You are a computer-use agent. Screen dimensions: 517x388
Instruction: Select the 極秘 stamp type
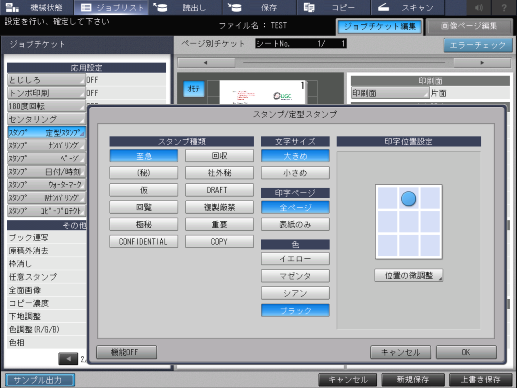[x=144, y=224]
